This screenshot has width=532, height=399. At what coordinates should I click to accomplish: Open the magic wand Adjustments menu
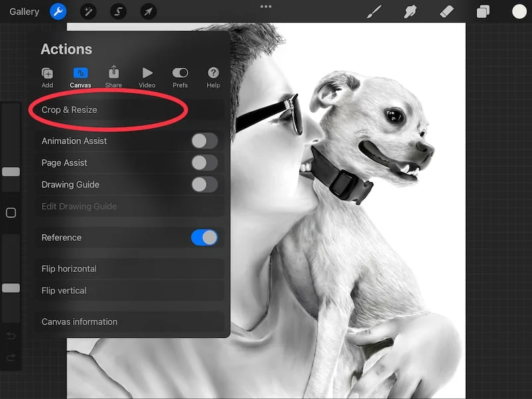pos(88,11)
